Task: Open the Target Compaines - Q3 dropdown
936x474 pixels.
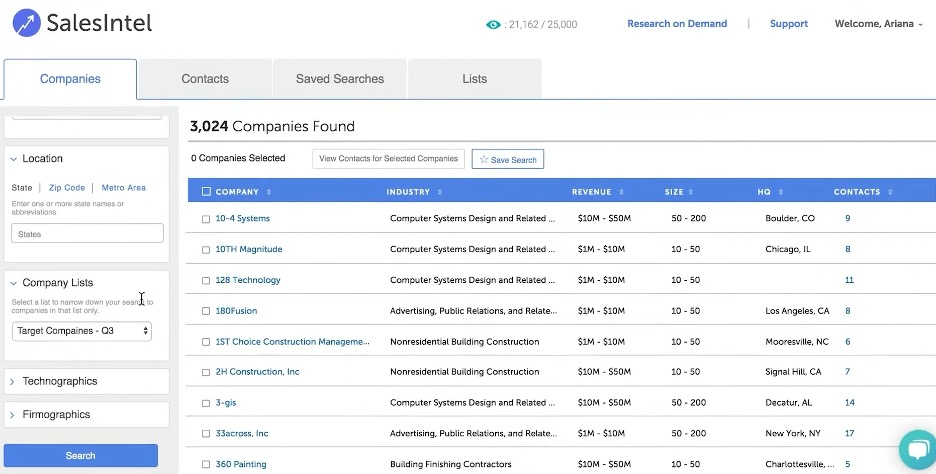Action: tap(82, 331)
